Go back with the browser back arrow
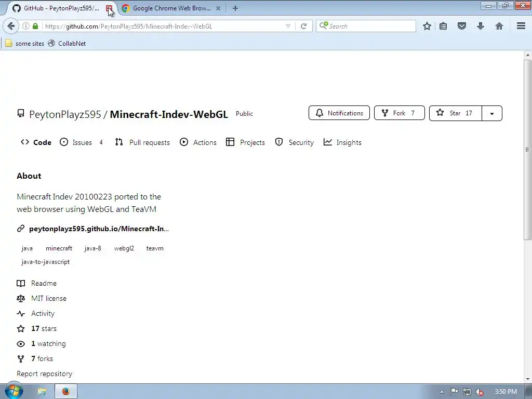532x399 pixels. click(x=11, y=26)
